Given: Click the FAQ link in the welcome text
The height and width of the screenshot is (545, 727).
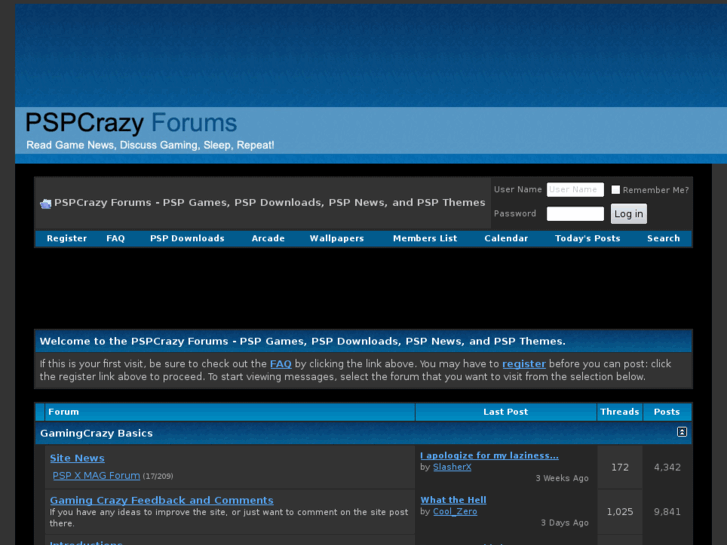Looking at the screenshot, I should pyautogui.click(x=281, y=364).
